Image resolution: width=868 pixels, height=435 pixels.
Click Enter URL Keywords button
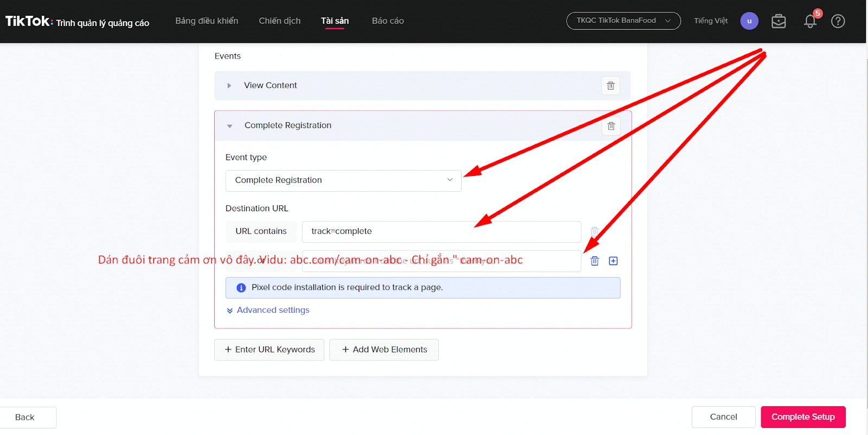click(269, 350)
